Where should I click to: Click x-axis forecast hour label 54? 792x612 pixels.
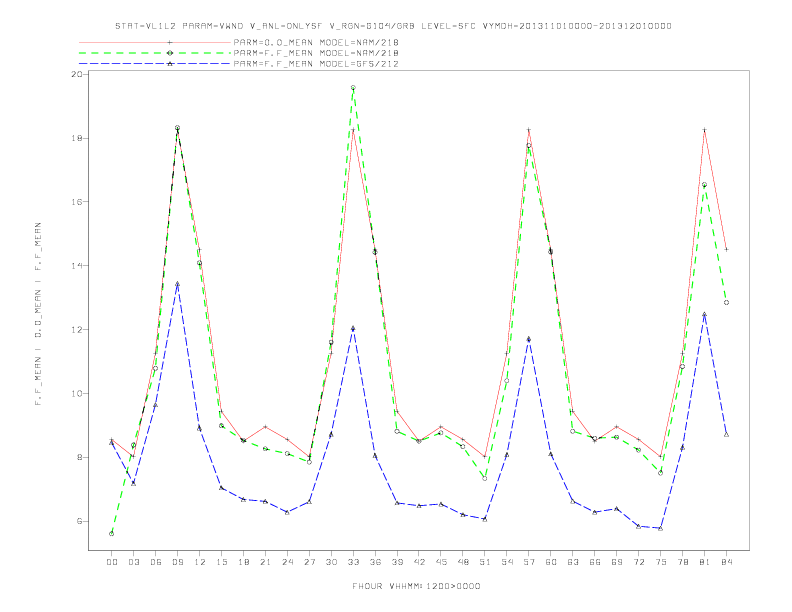point(507,562)
